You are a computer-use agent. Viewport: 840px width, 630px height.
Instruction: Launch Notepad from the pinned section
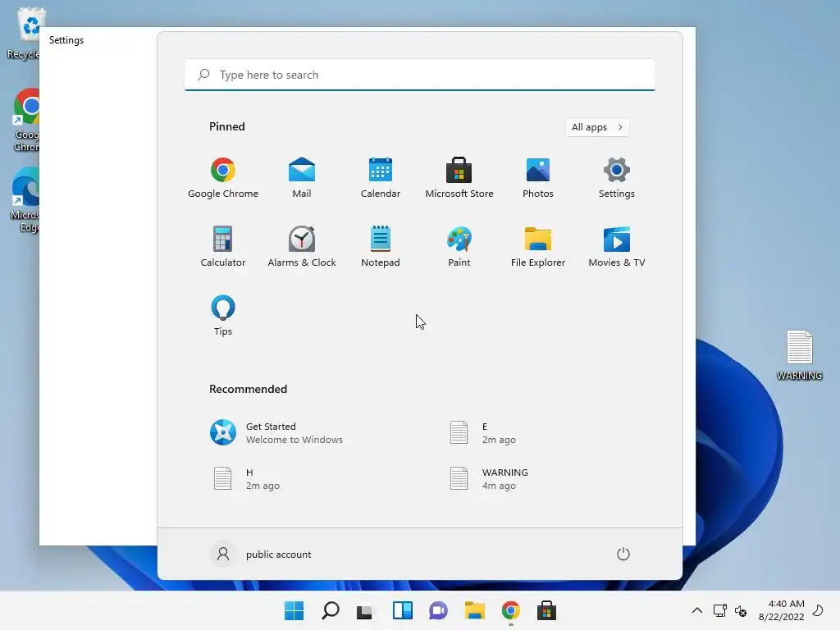coord(381,247)
